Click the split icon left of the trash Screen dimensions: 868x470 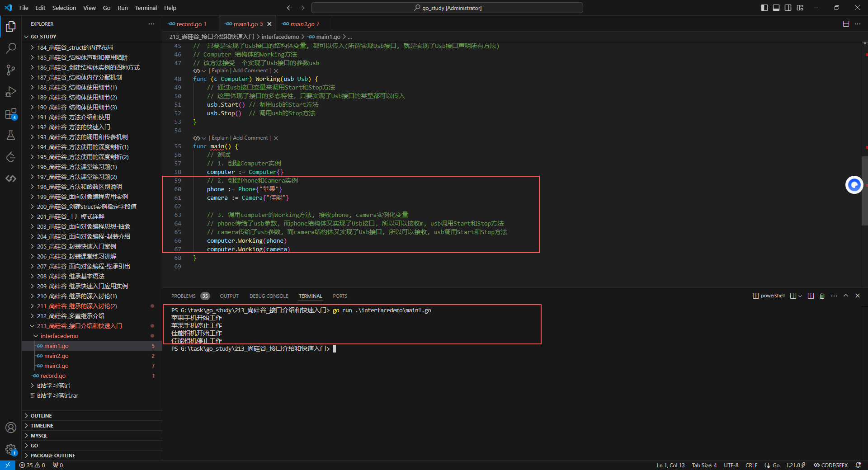(x=811, y=296)
